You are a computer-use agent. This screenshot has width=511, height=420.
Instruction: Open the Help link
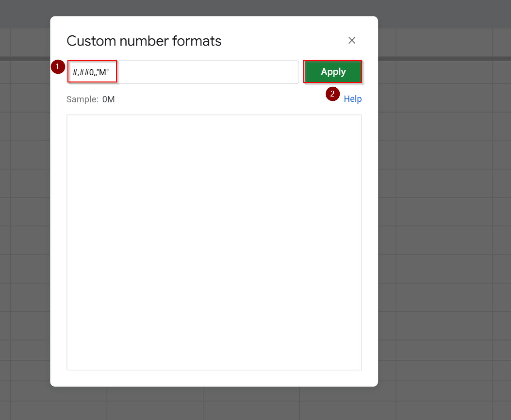tap(352, 99)
